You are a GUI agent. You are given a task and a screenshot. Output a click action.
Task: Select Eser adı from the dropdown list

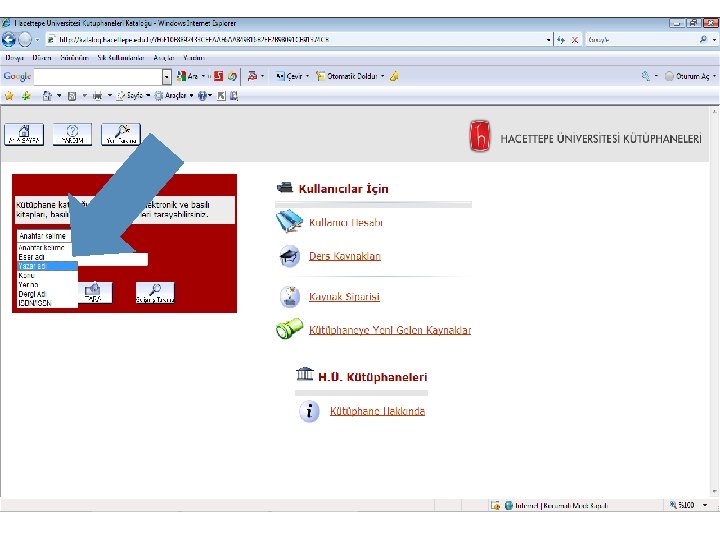[x=47, y=257]
